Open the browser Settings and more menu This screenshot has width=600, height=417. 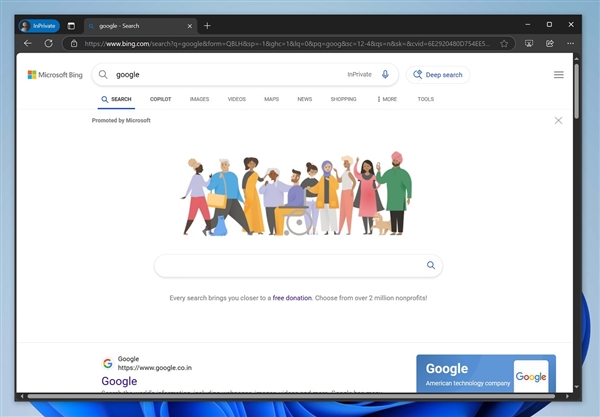click(570, 44)
